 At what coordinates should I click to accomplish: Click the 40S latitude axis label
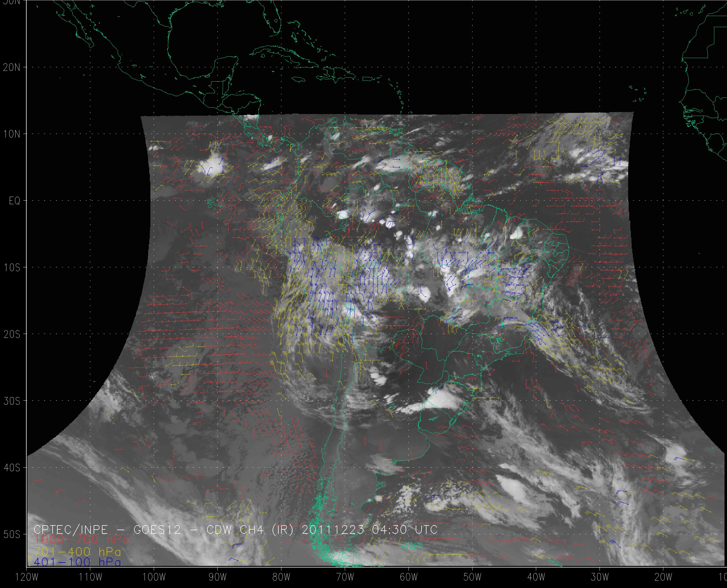click(12, 468)
